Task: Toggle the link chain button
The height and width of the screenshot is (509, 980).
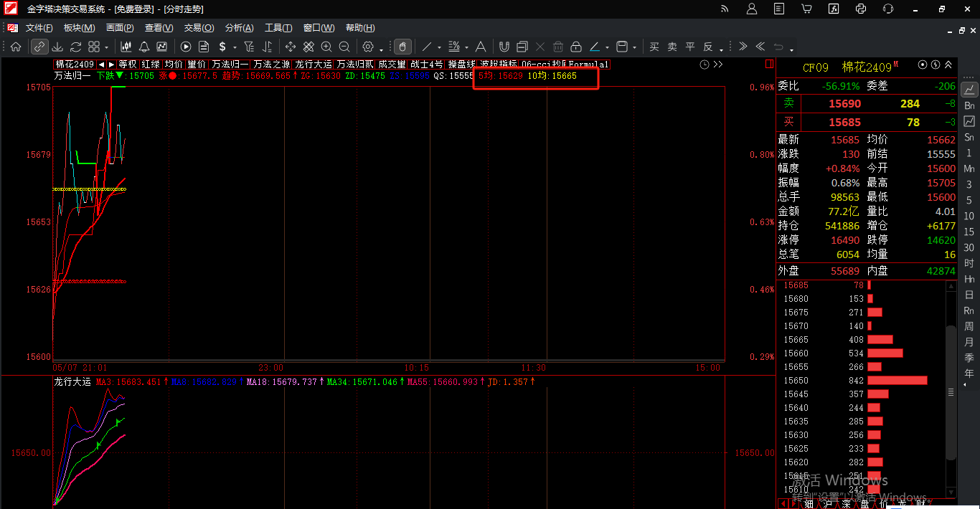Action: pos(39,47)
